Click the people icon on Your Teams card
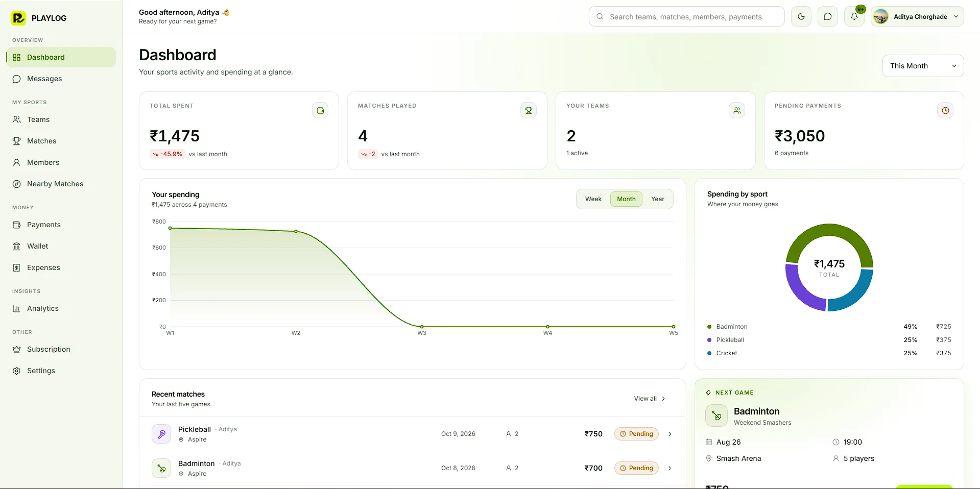 pos(737,110)
